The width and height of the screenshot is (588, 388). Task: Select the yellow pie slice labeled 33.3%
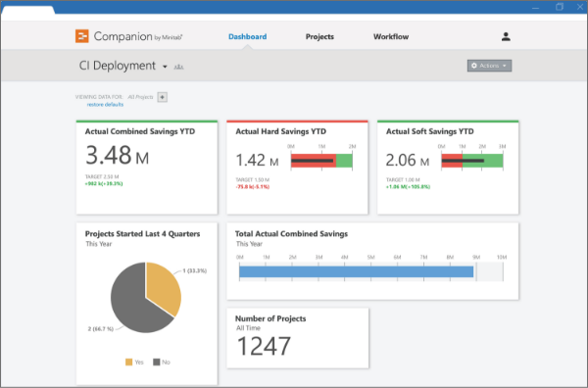pyautogui.click(x=163, y=287)
